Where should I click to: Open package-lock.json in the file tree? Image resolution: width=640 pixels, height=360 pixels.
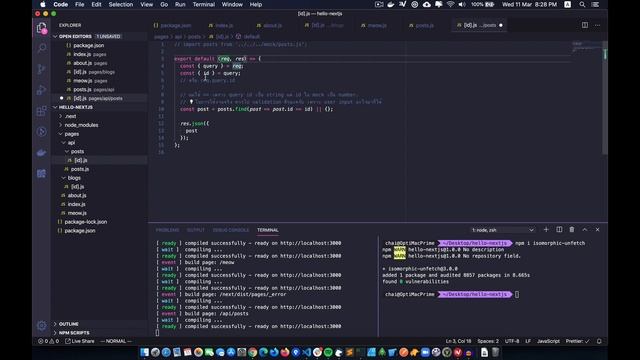[x=86, y=222]
